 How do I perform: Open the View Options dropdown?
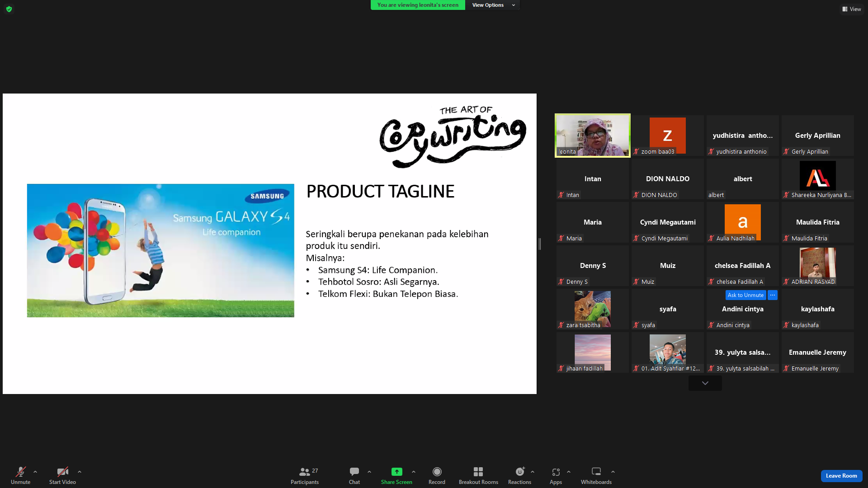coord(493,5)
